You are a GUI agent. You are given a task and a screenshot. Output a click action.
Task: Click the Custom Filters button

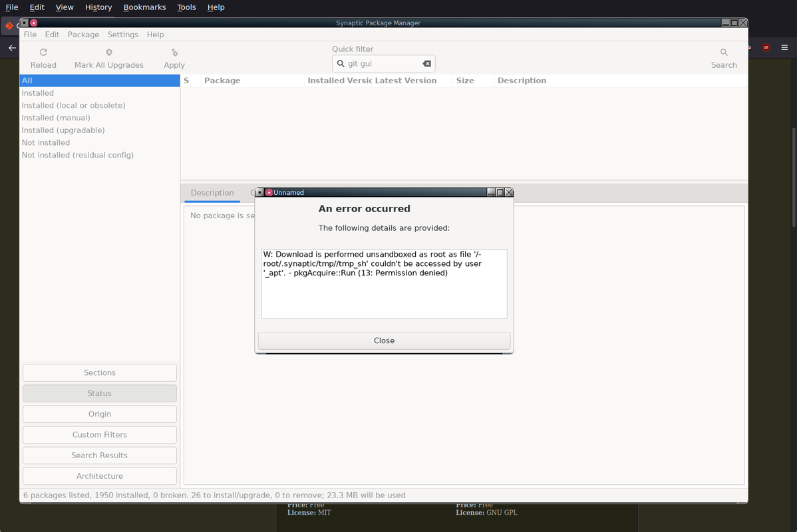(100, 434)
